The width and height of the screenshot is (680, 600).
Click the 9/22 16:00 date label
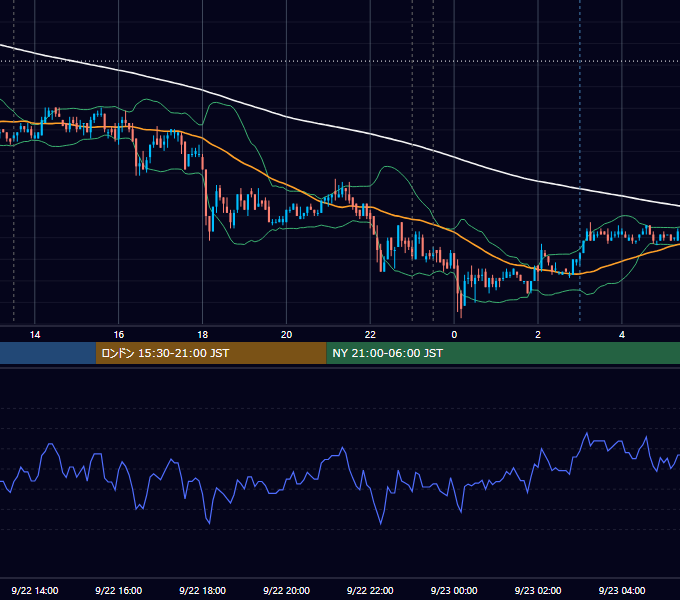point(119,590)
